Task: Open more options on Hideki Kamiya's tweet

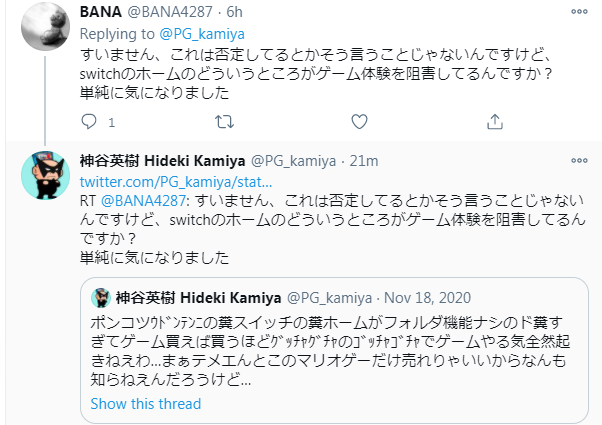Action: (x=578, y=160)
